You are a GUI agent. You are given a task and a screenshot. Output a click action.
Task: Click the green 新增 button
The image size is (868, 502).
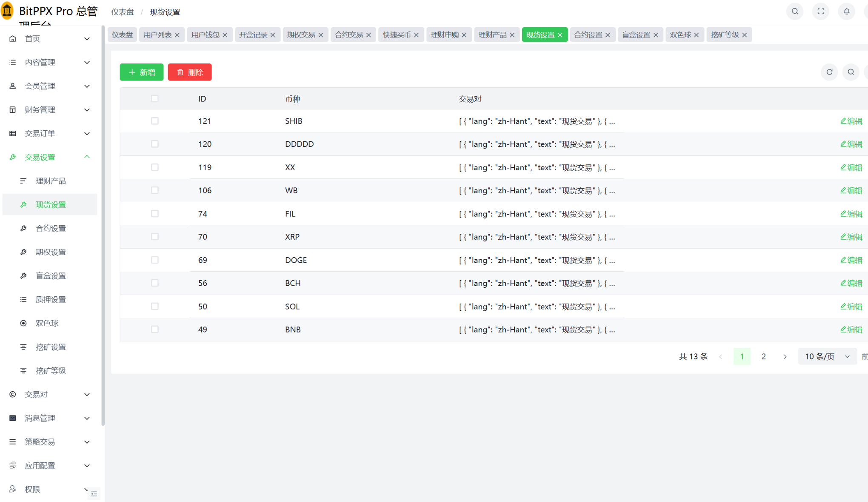point(142,72)
